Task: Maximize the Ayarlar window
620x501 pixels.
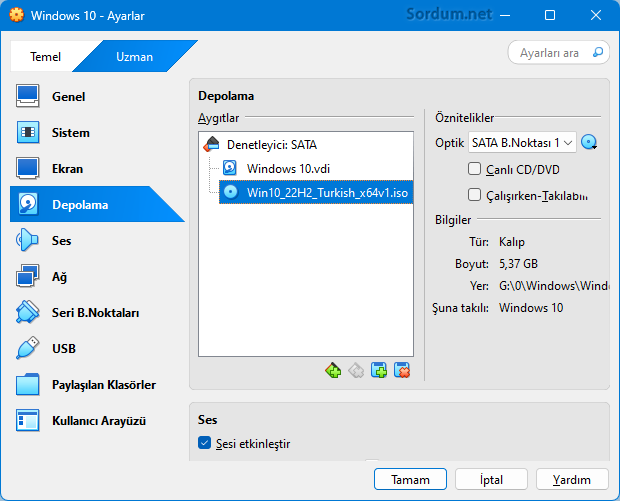Action: point(550,15)
